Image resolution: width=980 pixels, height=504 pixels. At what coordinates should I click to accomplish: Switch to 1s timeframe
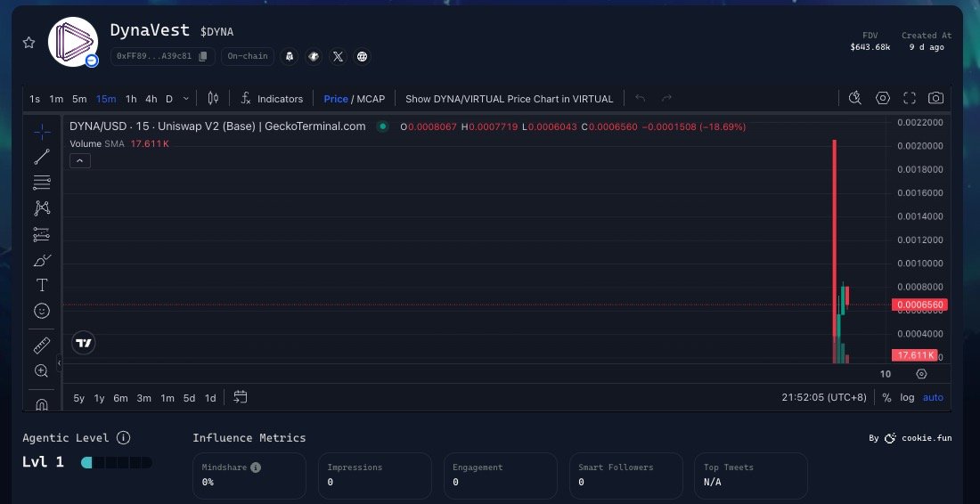(x=35, y=99)
